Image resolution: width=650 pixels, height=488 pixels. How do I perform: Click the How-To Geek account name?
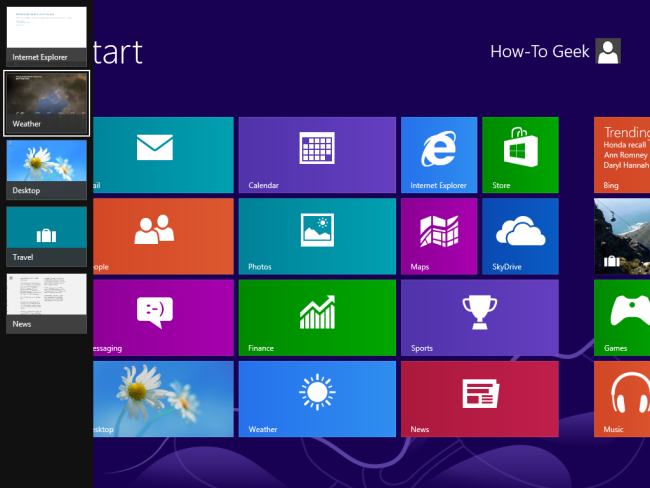539,51
